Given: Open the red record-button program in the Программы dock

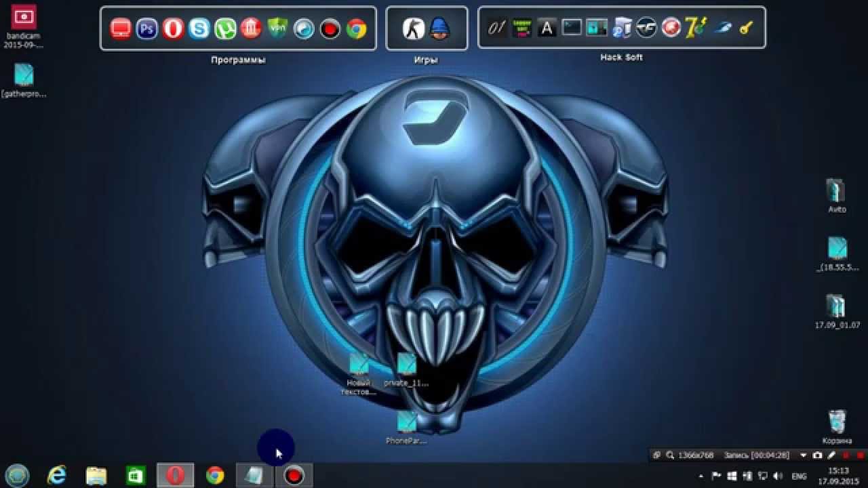Looking at the screenshot, I should [x=330, y=28].
